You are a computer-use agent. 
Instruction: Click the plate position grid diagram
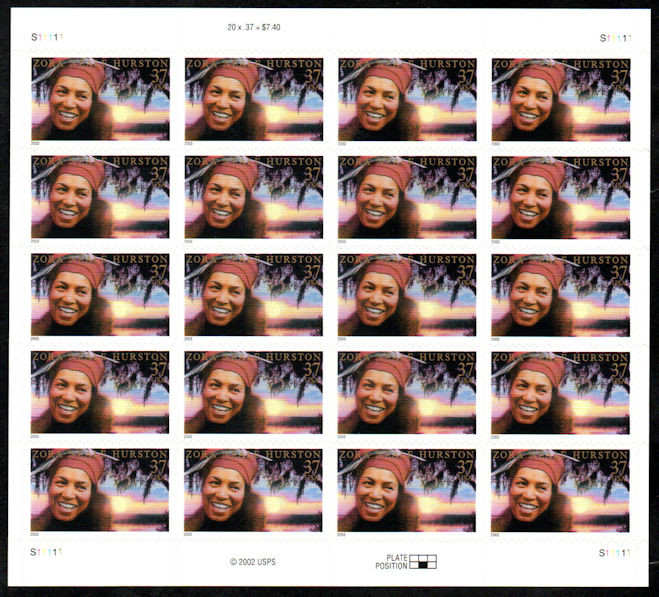423,562
